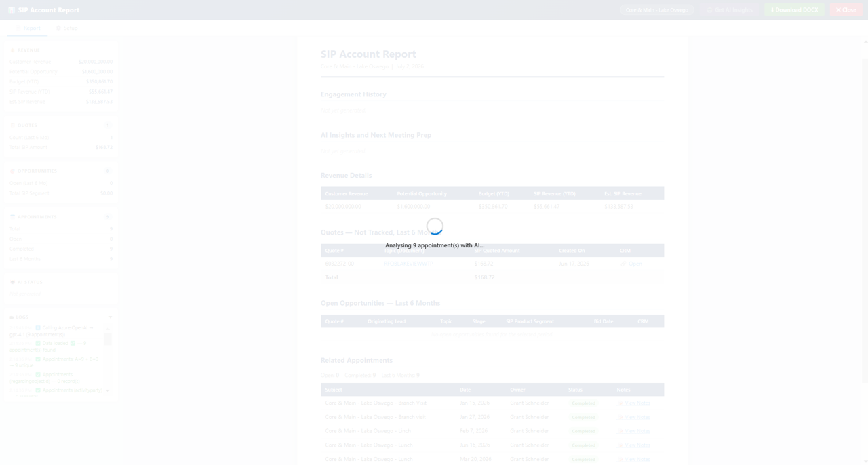View notes for the Jan 15, 2026 appointment
Screen dimensions: 868x465
pos(634,403)
